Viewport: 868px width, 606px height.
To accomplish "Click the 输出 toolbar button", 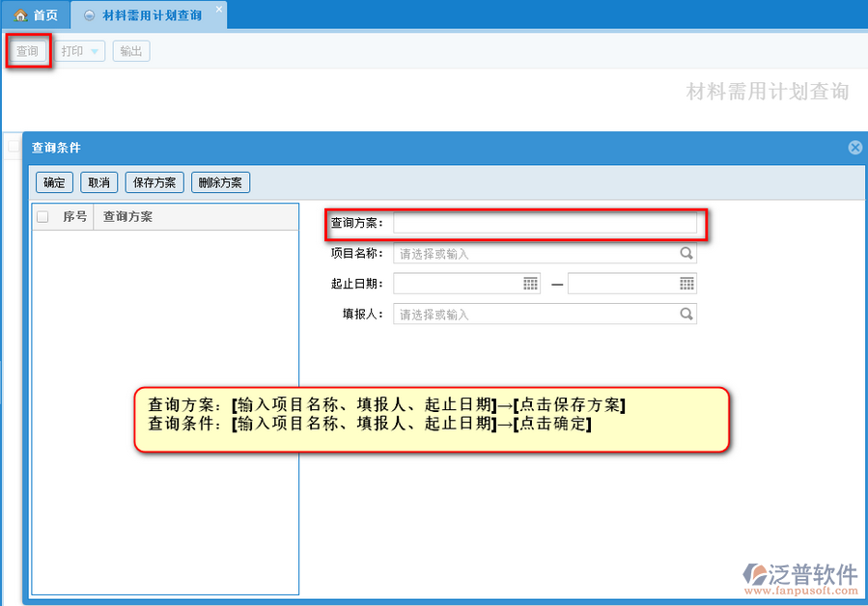I will click(131, 51).
